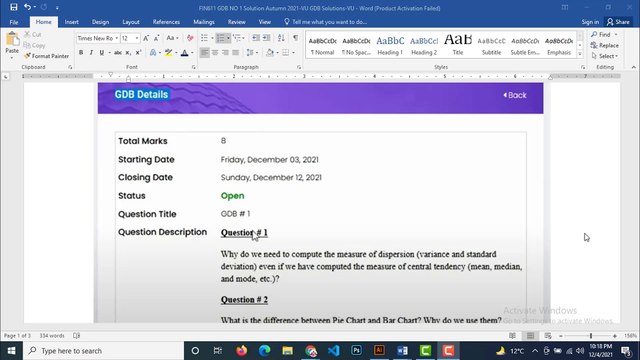Click the Tell me what you want search box

click(x=326, y=22)
